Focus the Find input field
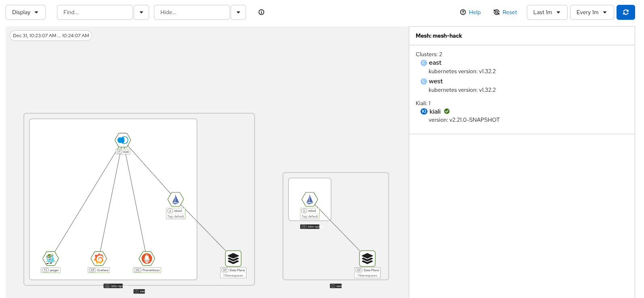Viewport: 644px width, 298px height. tap(95, 12)
